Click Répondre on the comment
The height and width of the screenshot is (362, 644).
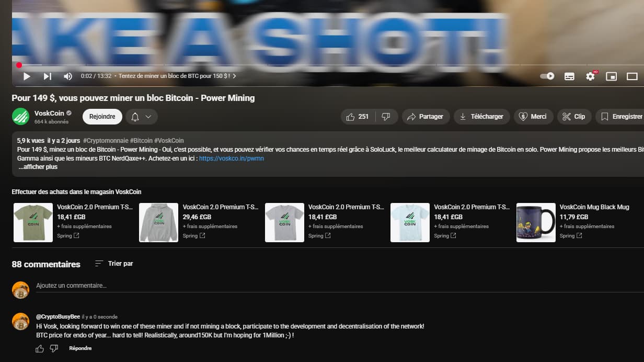(80, 348)
